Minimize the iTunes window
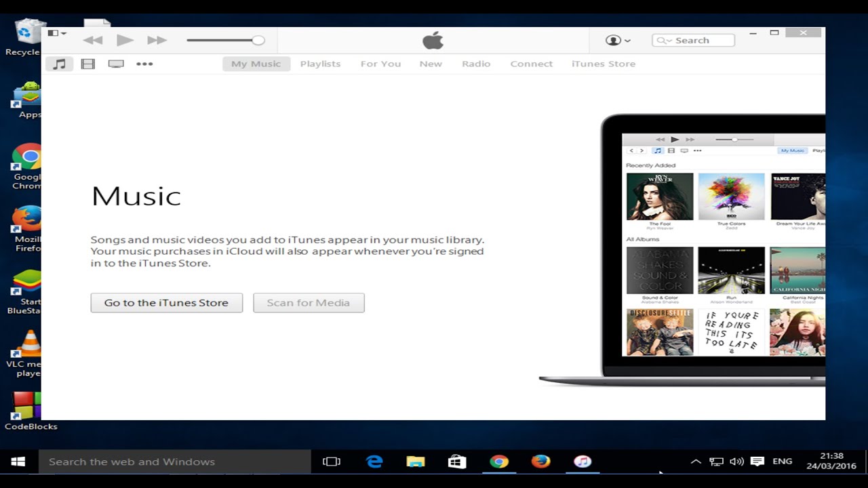 click(x=753, y=33)
